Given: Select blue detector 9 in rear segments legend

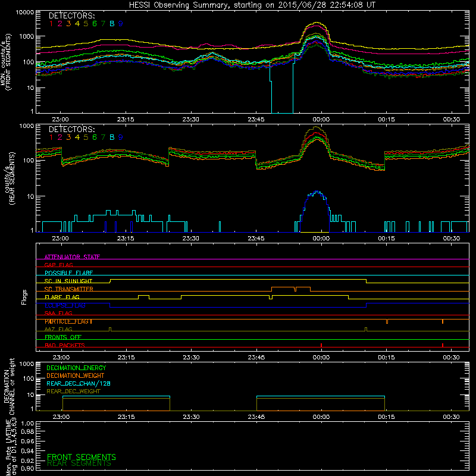Looking at the screenshot, I should click(x=121, y=137).
